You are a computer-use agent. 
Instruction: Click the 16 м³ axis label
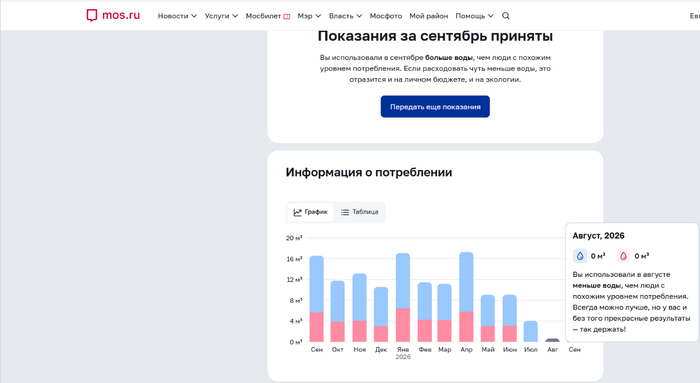(x=294, y=259)
